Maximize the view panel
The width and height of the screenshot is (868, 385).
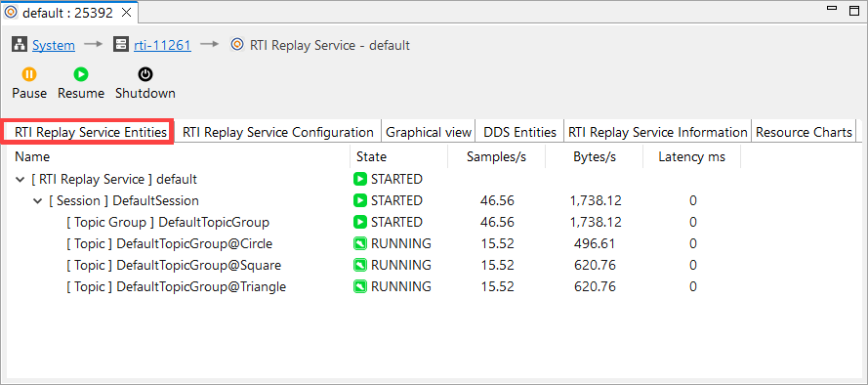click(x=853, y=11)
